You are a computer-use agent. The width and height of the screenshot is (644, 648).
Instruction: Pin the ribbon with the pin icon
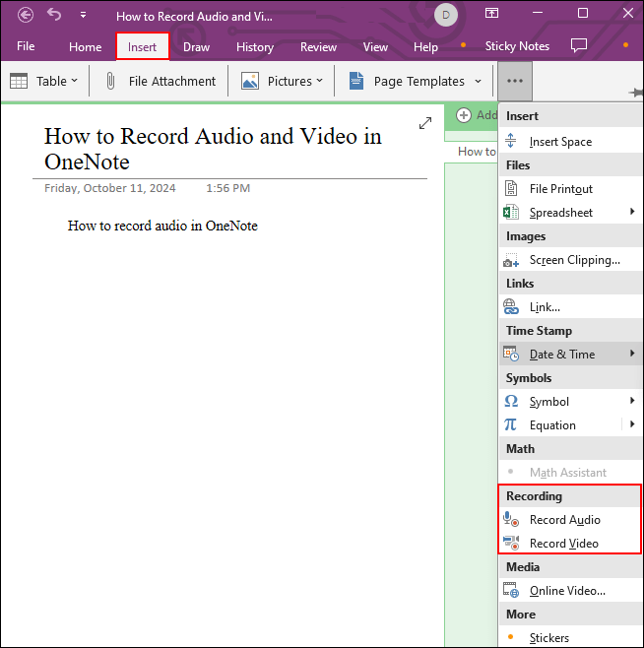(636, 93)
